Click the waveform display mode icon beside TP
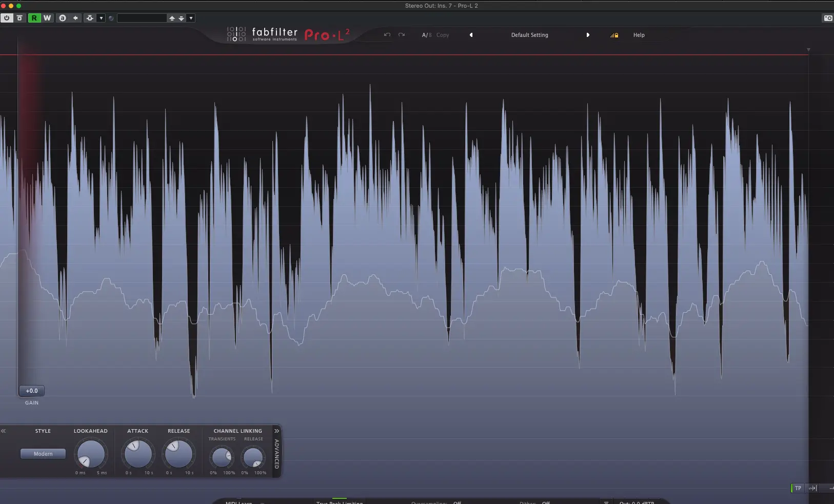Image resolution: width=834 pixels, height=504 pixels. [x=812, y=488]
